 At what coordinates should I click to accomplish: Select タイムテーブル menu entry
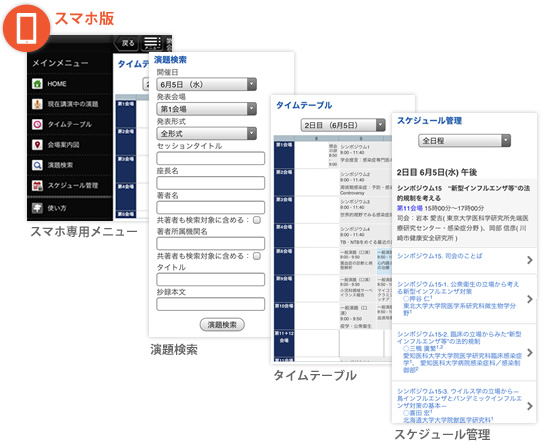(x=70, y=124)
